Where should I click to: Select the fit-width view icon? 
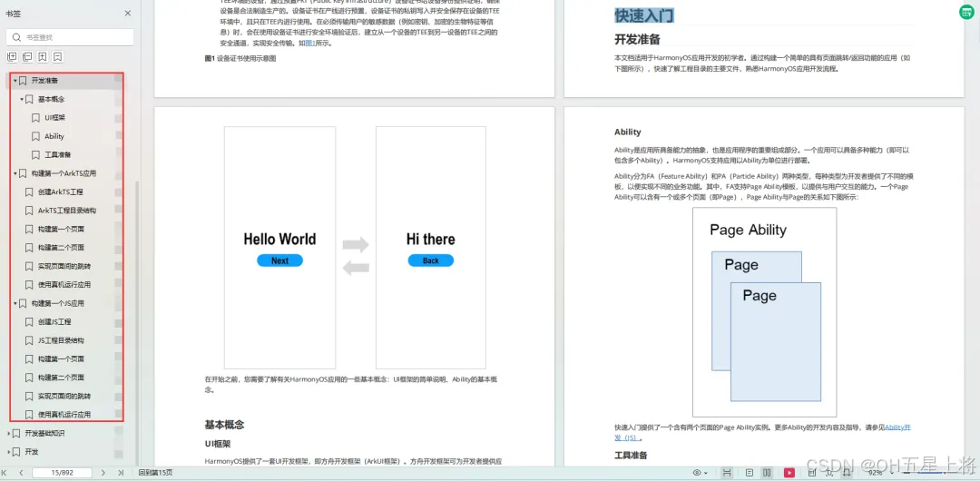[727, 472]
